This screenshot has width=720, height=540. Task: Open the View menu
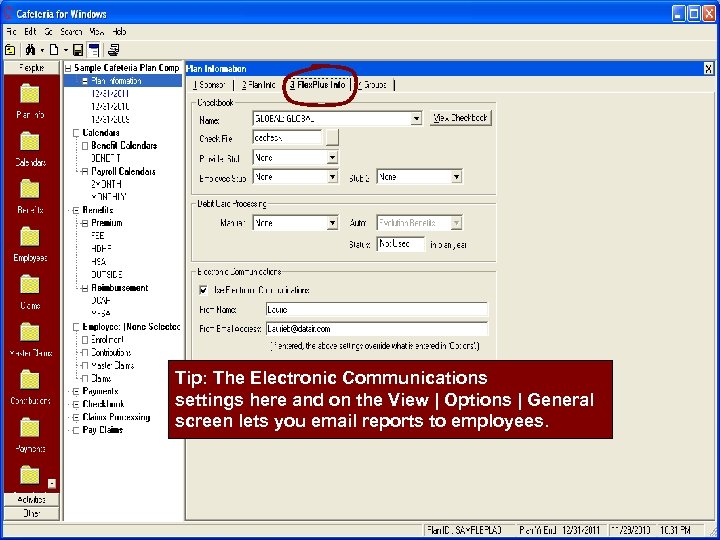tap(96, 32)
